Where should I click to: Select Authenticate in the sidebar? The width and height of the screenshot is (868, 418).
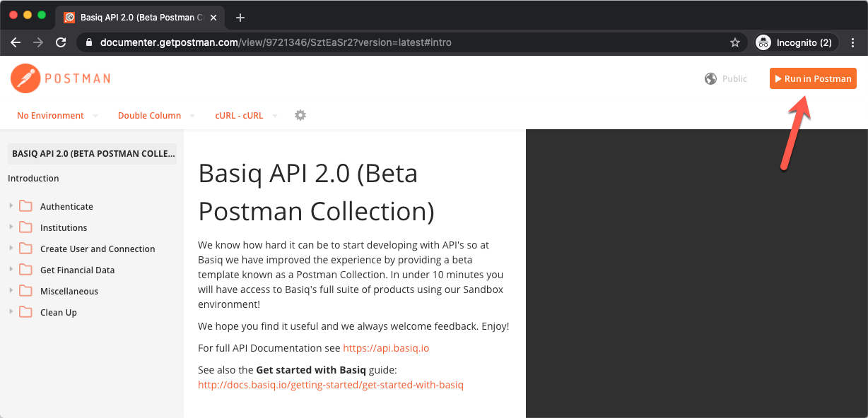66,207
